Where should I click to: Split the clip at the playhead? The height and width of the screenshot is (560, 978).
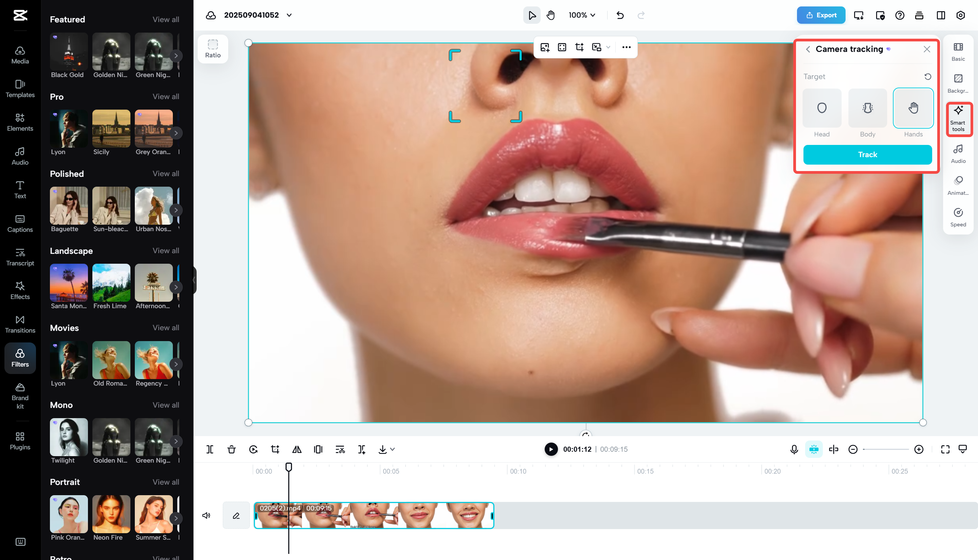point(210,449)
